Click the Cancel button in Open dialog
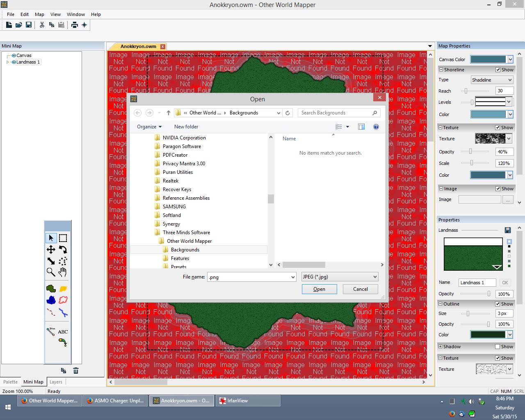 tap(361, 289)
